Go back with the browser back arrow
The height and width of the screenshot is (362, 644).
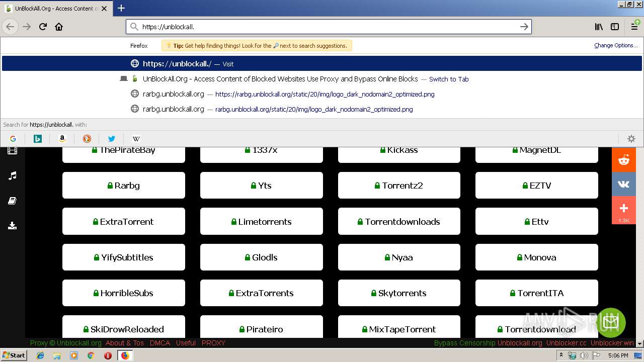click(10, 27)
